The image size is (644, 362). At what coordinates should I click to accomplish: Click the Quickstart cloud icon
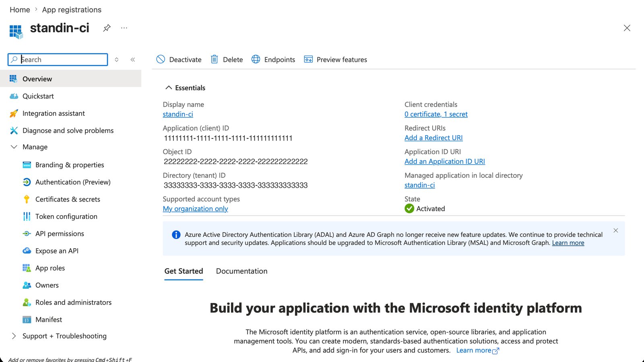click(14, 96)
